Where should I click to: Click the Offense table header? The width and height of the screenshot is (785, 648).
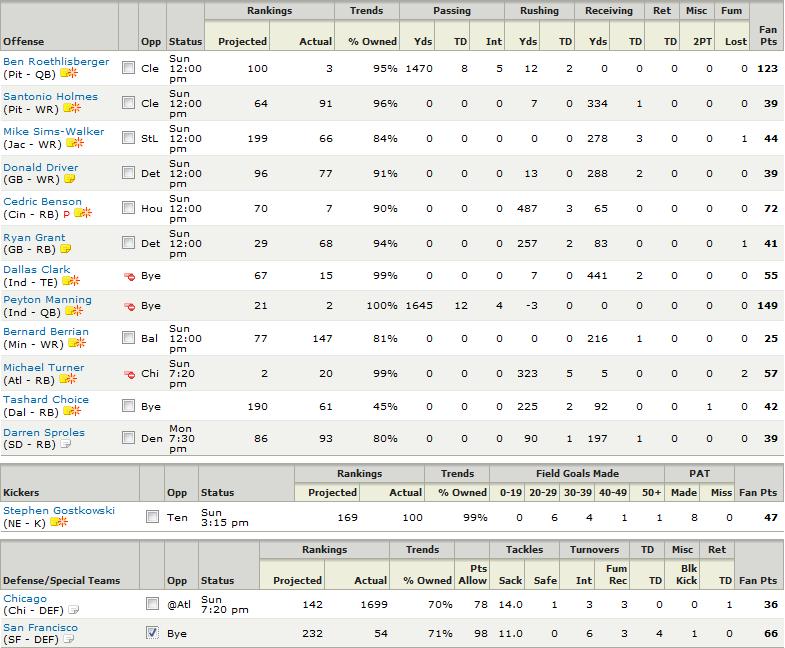pyautogui.click(x=24, y=42)
